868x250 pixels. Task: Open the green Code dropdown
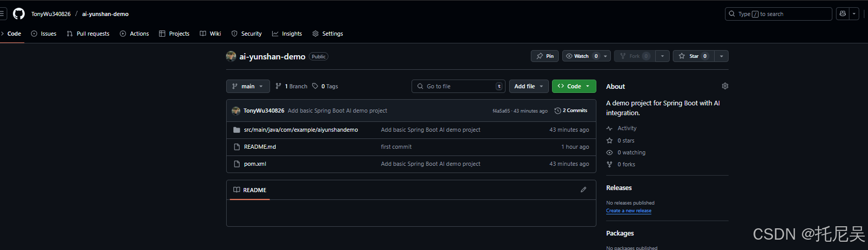[x=574, y=86]
